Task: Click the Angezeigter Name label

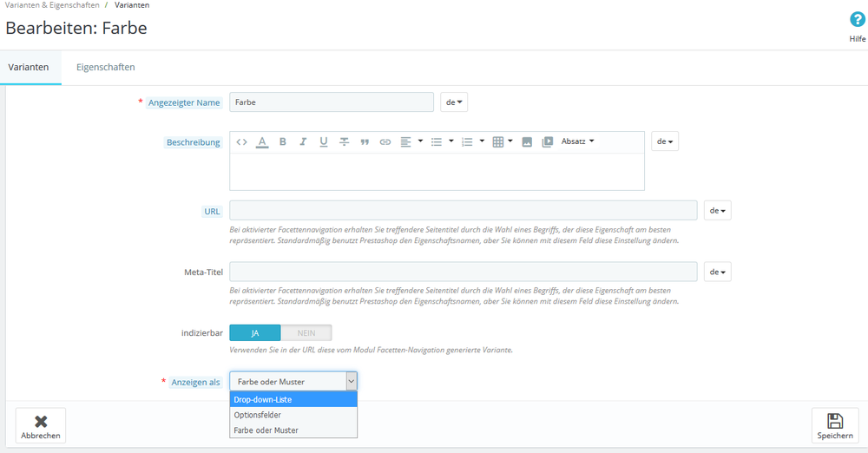Action: (x=184, y=102)
